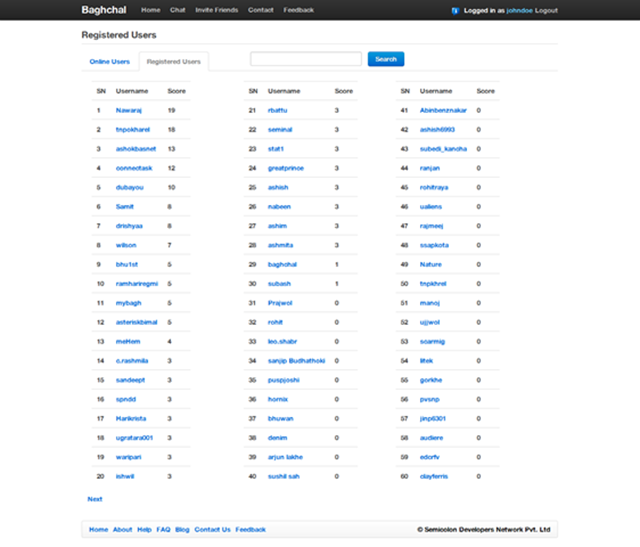Select asteriskbimal username
This screenshot has height=547, width=640.
(136, 322)
